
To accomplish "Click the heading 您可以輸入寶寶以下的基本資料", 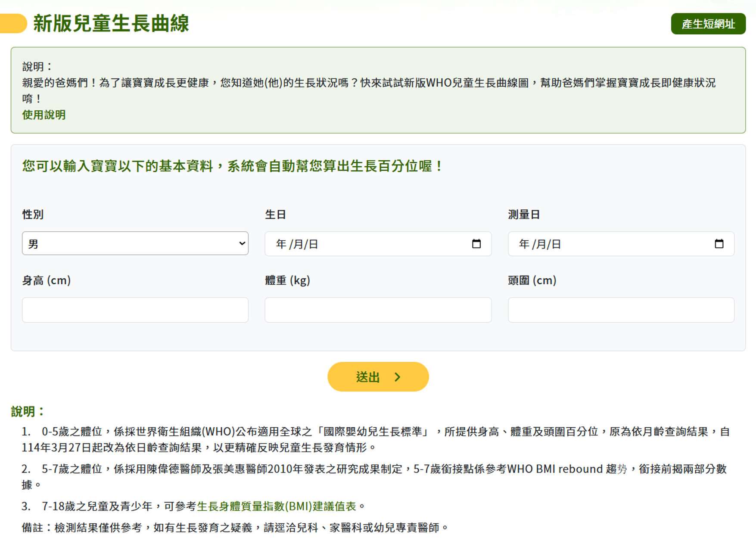I will coord(233,166).
